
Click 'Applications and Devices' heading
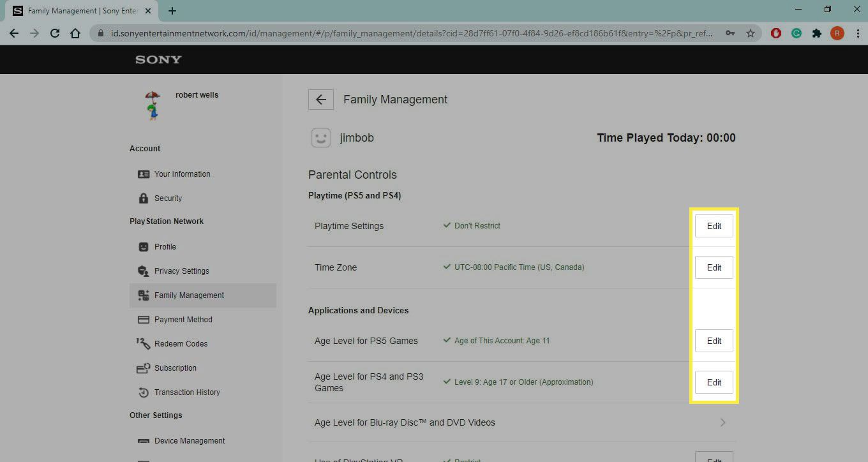[358, 311]
